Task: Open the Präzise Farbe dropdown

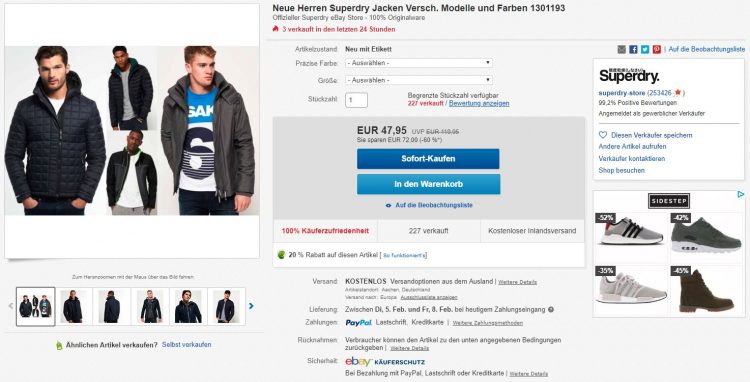Action: click(x=419, y=63)
